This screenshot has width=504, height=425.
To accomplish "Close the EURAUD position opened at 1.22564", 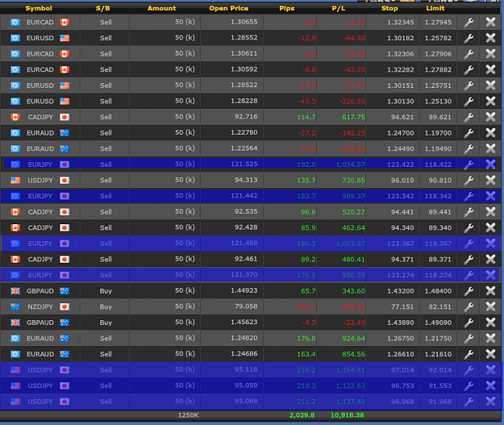I will click(490, 148).
